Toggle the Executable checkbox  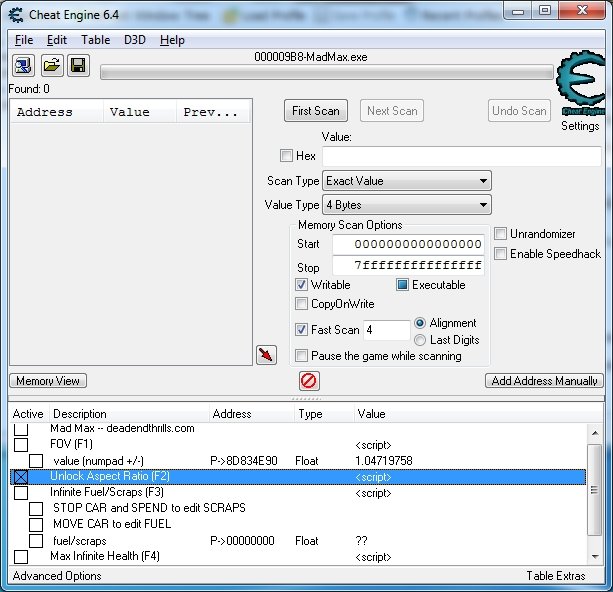pyautogui.click(x=402, y=285)
